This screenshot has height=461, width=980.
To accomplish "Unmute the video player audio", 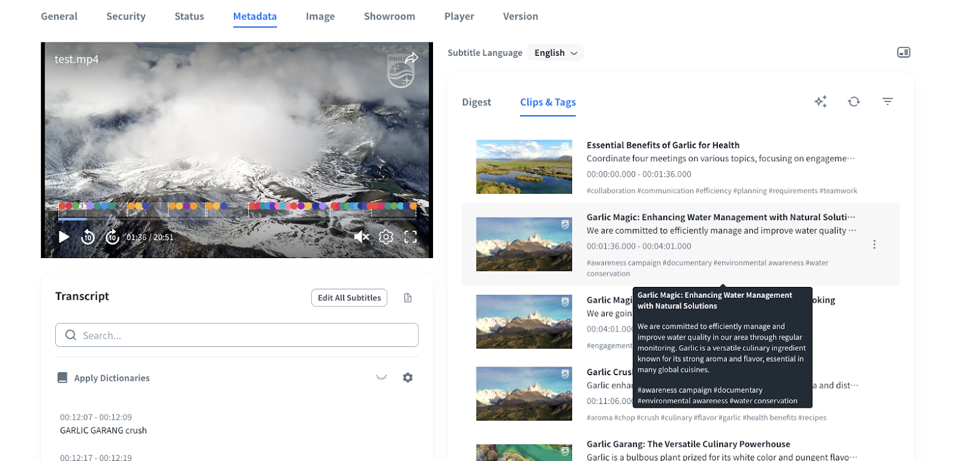I will pyautogui.click(x=361, y=237).
